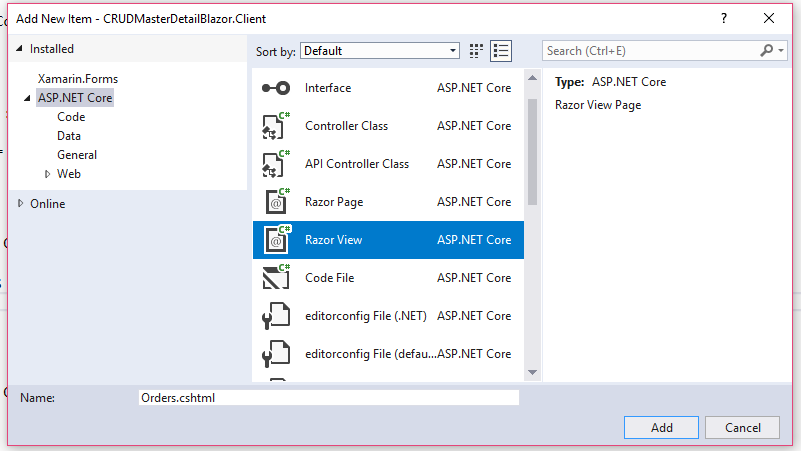Click the Razor View template icon
This screenshot has width=801, height=451.
277,240
